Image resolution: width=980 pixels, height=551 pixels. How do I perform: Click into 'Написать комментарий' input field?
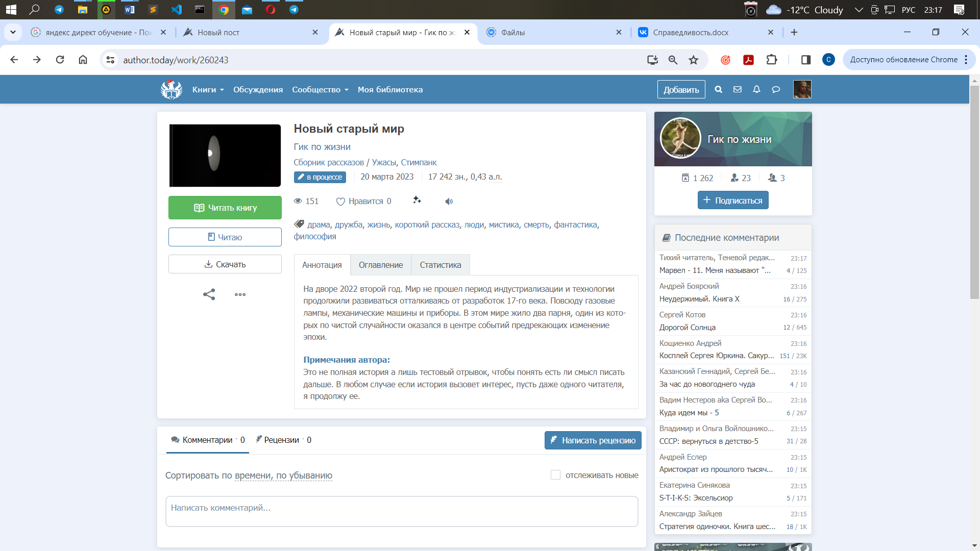click(x=401, y=511)
